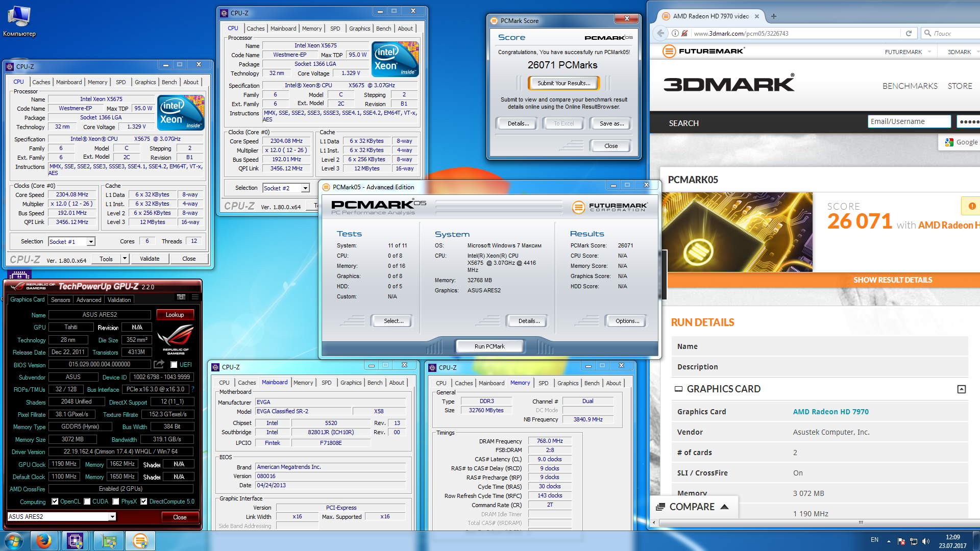
Task: Switch to Advanced tab in GPU-Z
Action: [89, 300]
